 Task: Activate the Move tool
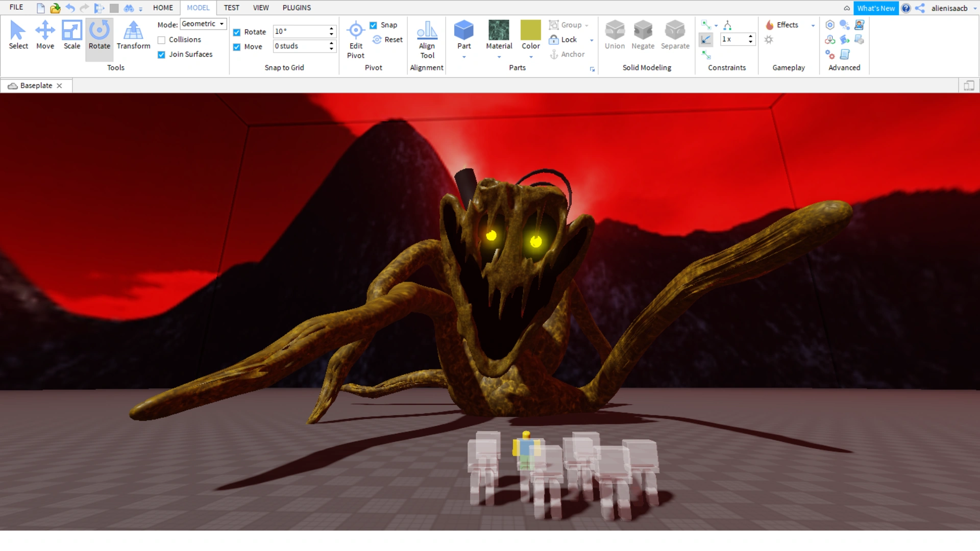pyautogui.click(x=45, y=35)
